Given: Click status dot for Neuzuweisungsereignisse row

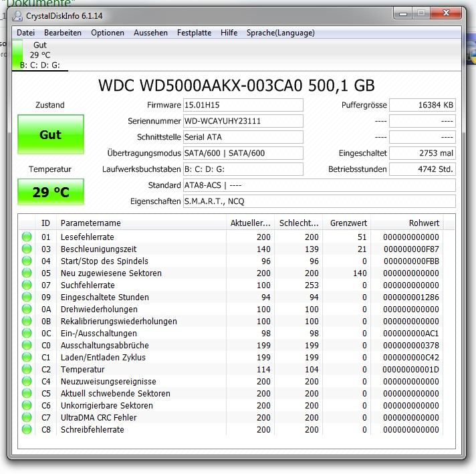Looking at the screenshot, I should coord(27,381).
